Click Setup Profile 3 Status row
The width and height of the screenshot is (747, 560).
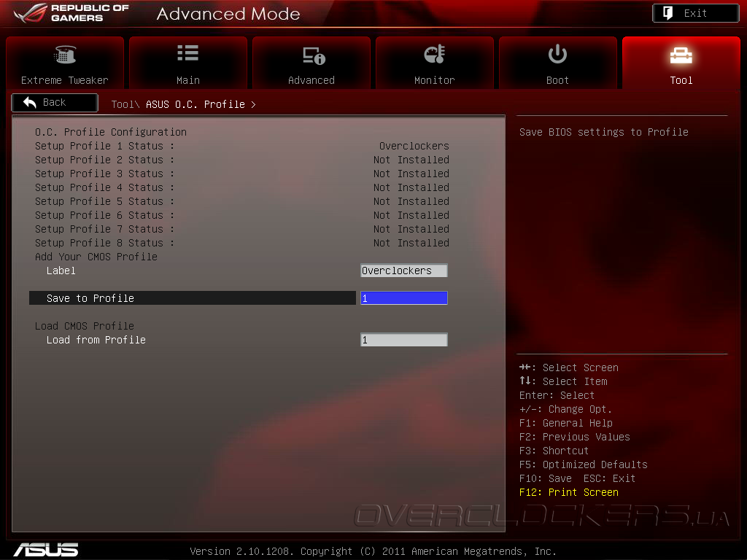pyautogui.click(x=242, y=174)
